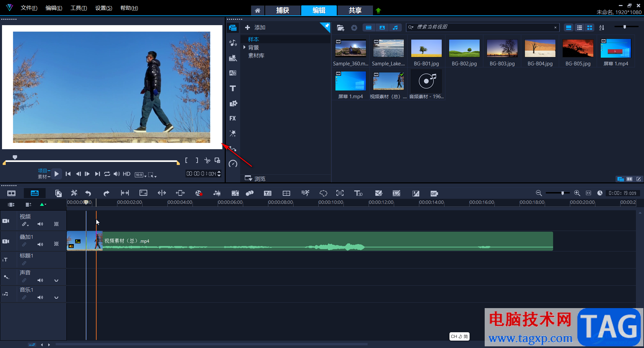Open the Split Screen template creator icon
This screenshot has width=644, height=348.
286,193
